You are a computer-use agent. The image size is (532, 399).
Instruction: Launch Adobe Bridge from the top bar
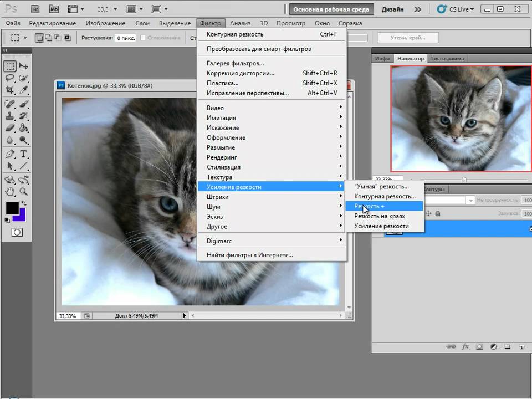click(x=35, y=9)
